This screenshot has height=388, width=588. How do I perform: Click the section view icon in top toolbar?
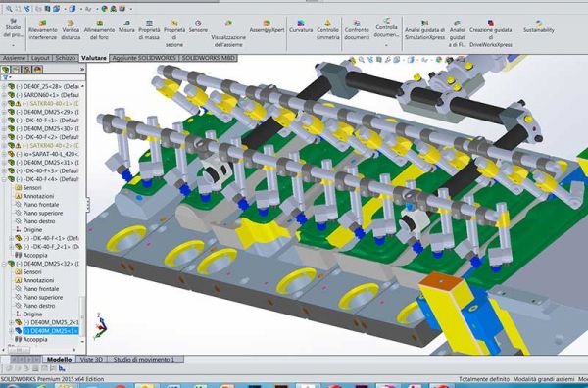47,8
